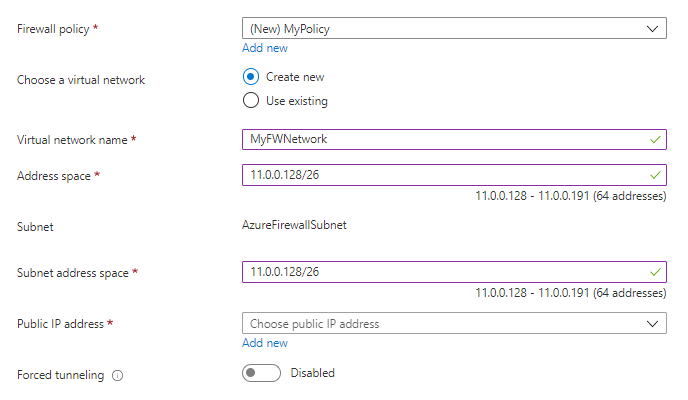Click the green checkmark in Virtual network name
This screenshot has height=400, width=688.
655,140
